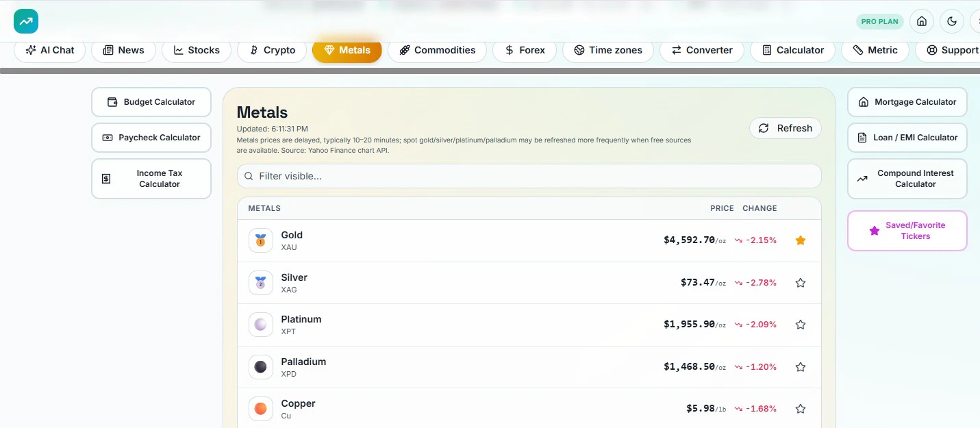Click the Updated 6:11:31 PM timestamp
The height and width of the screenshot is (428, 980).
pos(272,129)
